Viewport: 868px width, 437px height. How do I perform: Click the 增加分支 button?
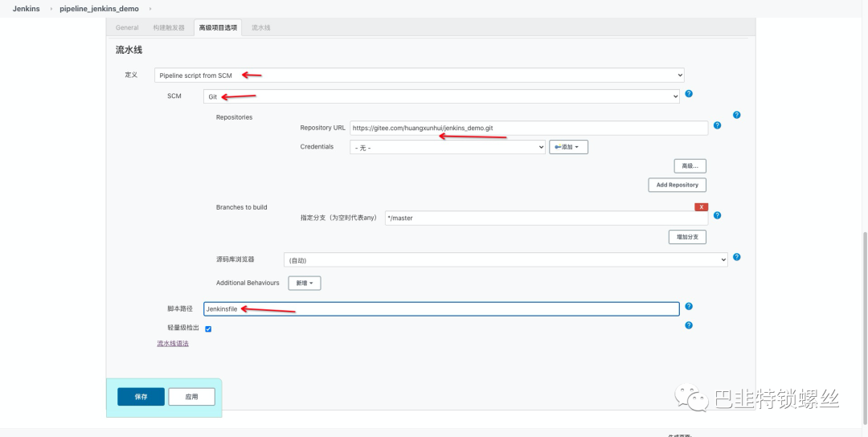687,237
